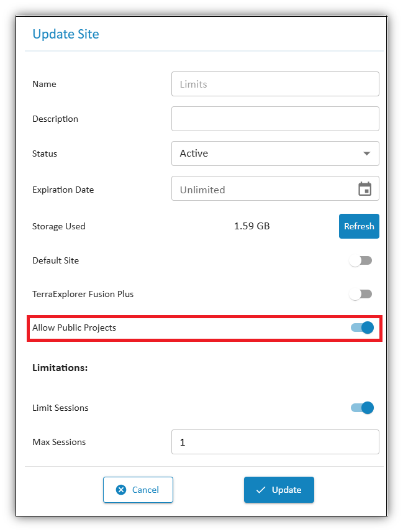Click the Refresh button for Storage Used
Viewport: 403px width, 532px height.
coord(359,226)
